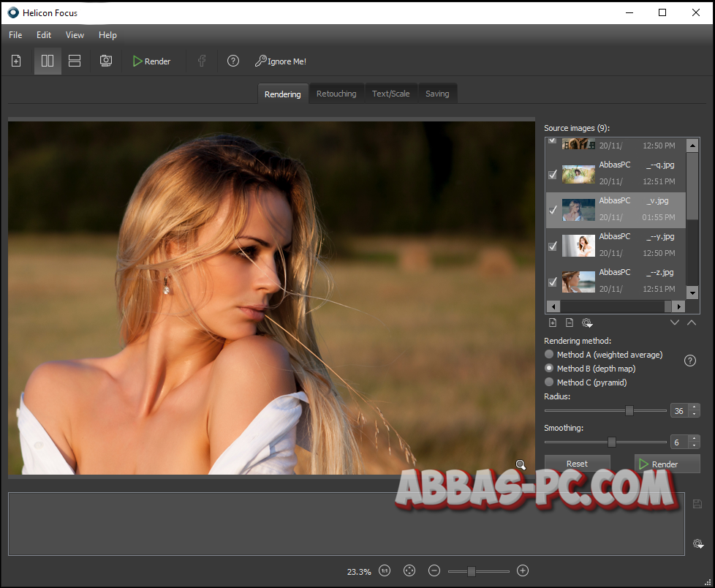The image size is (715, 588).
Task: Choose Method C (pyramid) rendering option
Action: 549,382
